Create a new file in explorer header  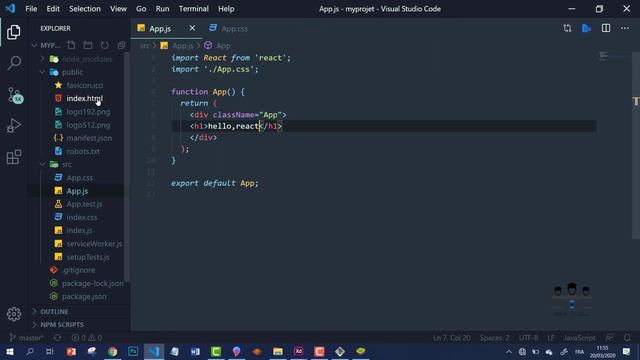click(71, 45)
